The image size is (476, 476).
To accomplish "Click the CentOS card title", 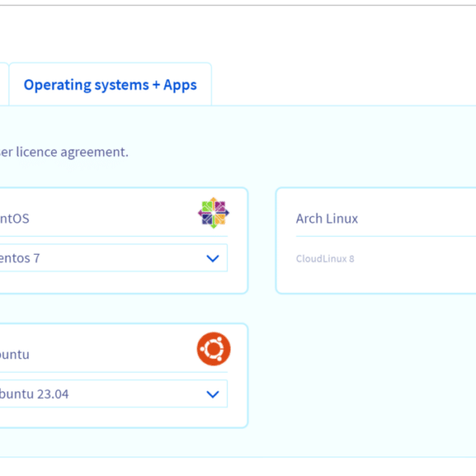I will coord(15,219).
